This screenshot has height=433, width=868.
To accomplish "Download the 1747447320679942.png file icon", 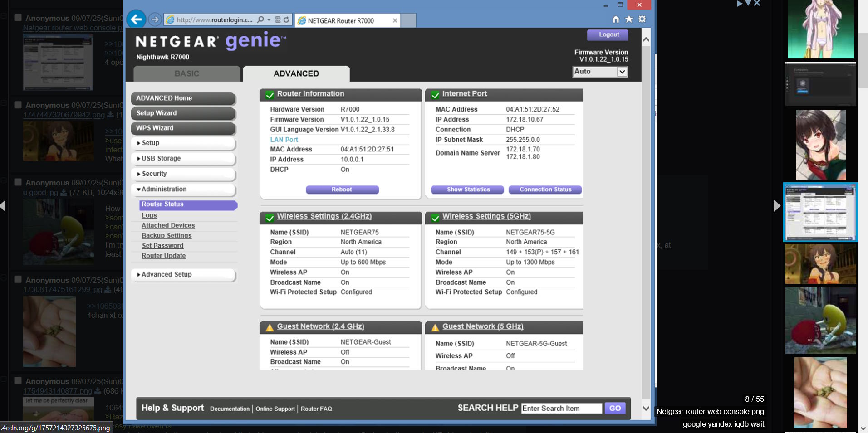I will point(110,115).
